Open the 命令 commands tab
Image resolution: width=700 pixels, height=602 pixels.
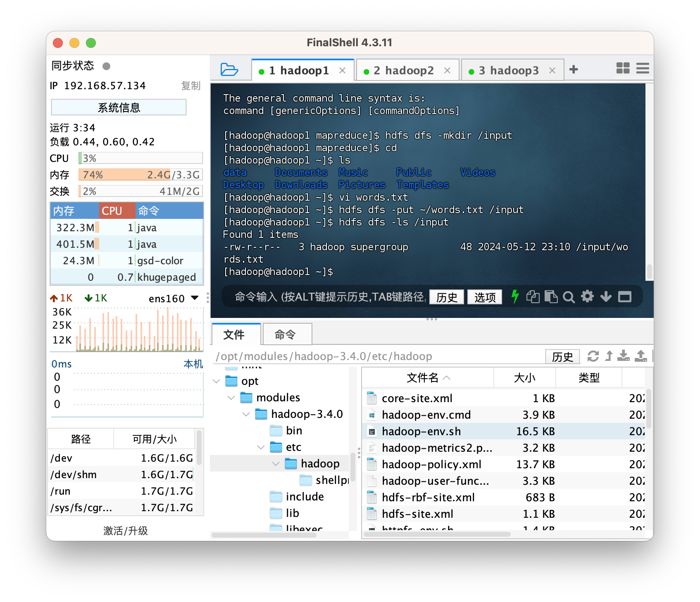click(287, 334)
